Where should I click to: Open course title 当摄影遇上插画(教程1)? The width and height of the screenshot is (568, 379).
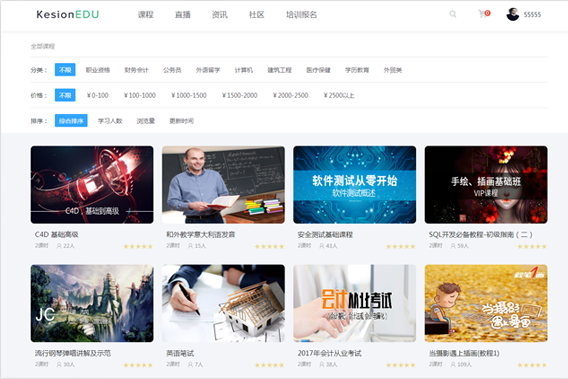[x=464, y=353]
